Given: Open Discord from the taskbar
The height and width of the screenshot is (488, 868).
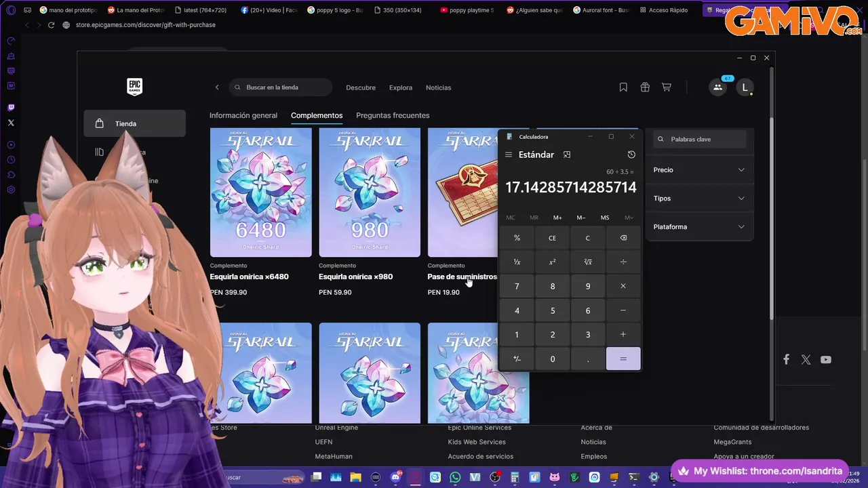Looking at the screenshot, I should point(395,477).
